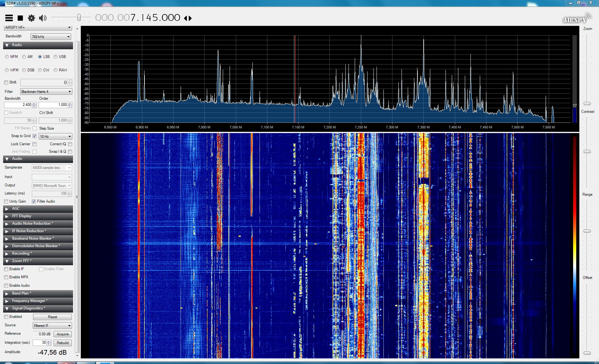Mute audio using the speaker icon
This screenshot has width=599, height=364.
click(42, 18)
